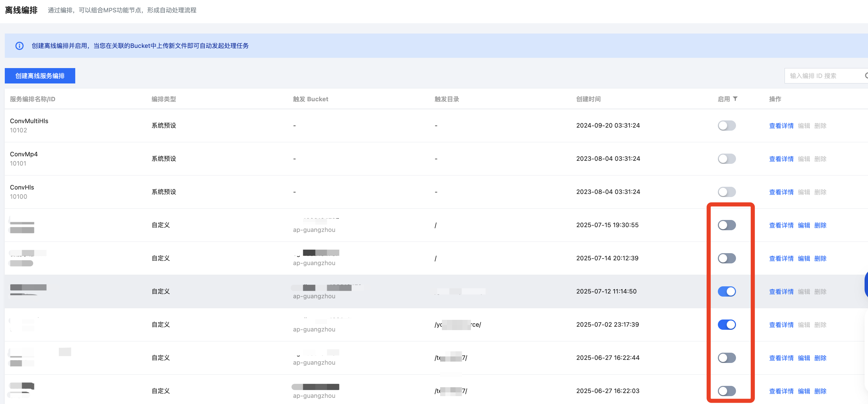The width and height of the screenshot is (868, 404).
Task: Open 查看详情 for ConvMultiHls
Action: click(781, 126)
